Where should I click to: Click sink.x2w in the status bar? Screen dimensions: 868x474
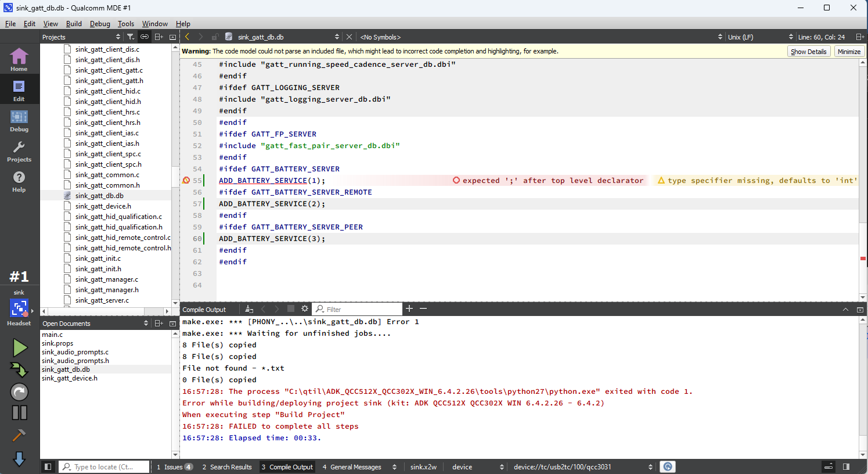[423, 467]
